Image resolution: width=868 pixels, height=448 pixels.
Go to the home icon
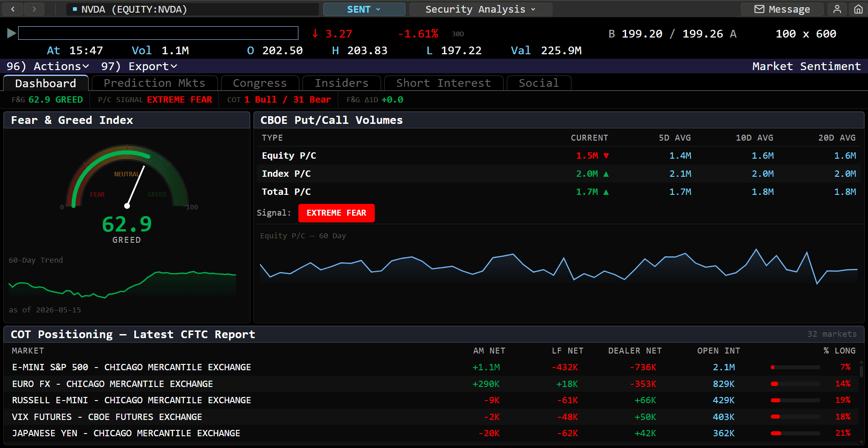coord(858,9)
